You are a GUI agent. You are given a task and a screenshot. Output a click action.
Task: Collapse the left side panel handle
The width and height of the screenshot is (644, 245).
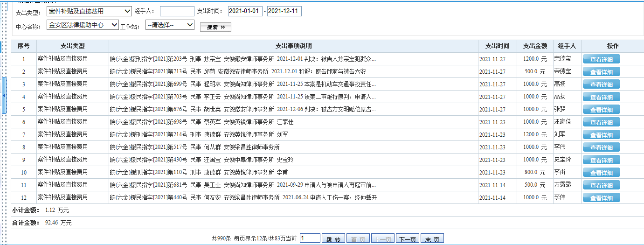(x=4, y=95)
